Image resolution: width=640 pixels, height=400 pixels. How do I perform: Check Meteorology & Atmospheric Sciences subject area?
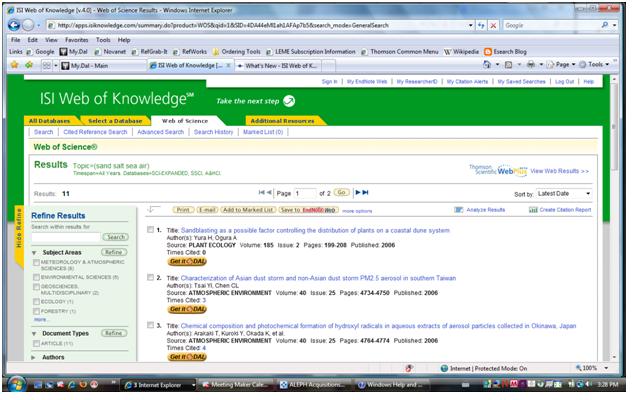coord(36,262)
